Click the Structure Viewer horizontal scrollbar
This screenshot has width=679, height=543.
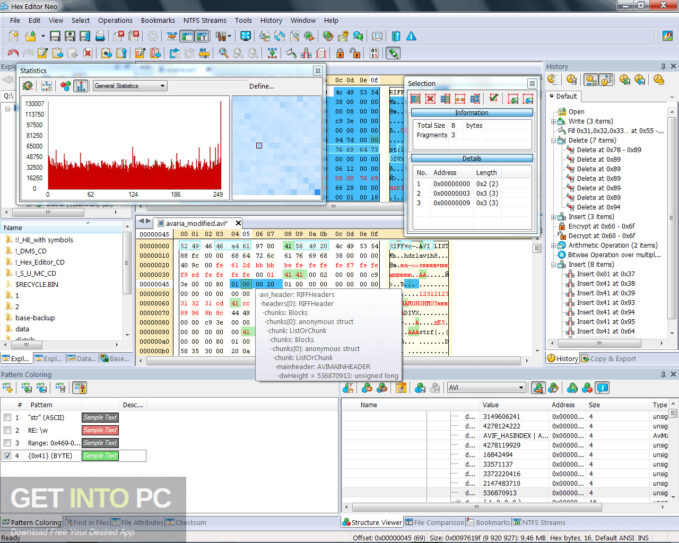477,507
